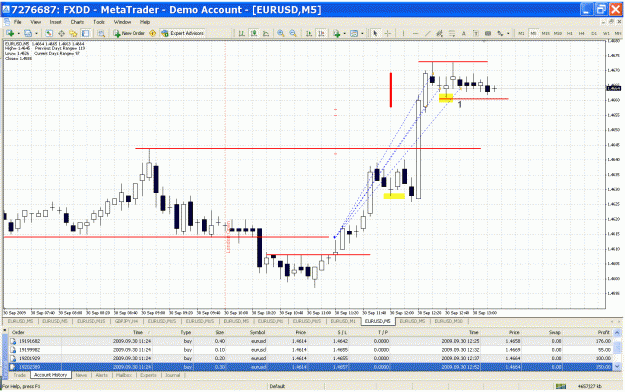This screenshot has height=392, width=625.
Task: Open the Insert menu
Action: 55,22
